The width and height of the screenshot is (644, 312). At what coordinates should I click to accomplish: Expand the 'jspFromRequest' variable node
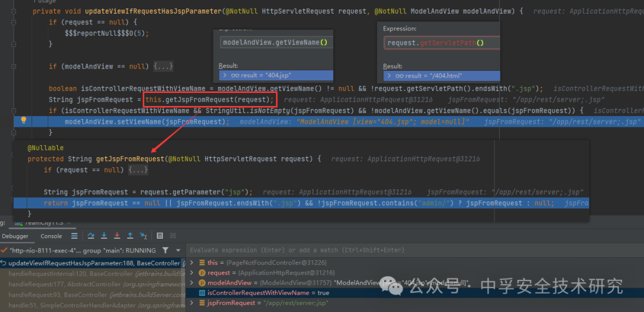coord(193,303)
